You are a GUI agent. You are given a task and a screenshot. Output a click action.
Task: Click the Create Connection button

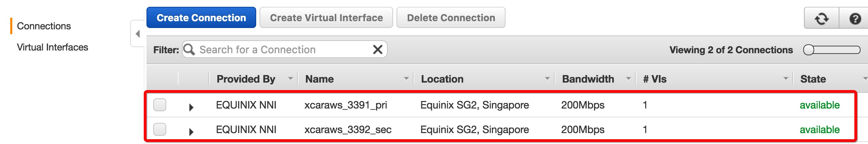(201, 18)
